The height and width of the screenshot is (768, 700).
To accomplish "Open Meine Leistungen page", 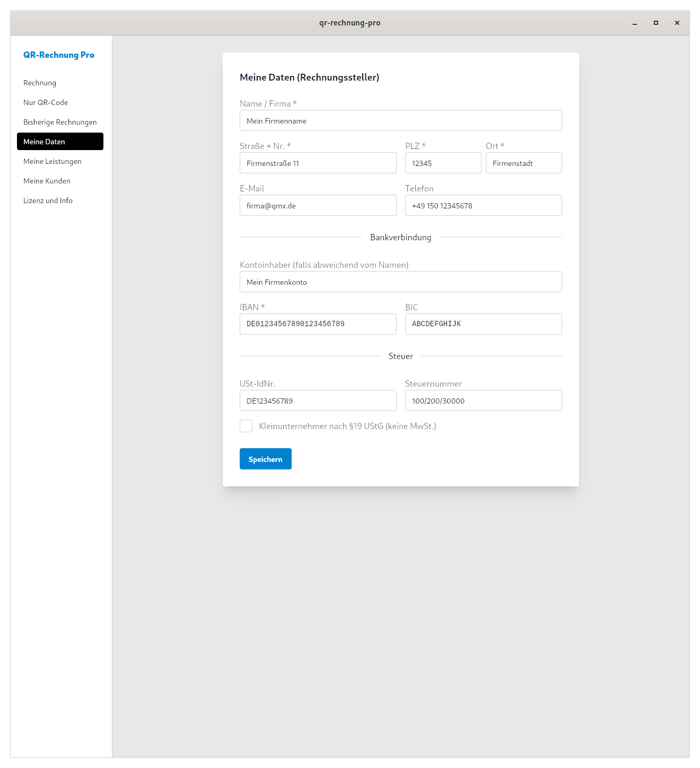I will point(52,161).
